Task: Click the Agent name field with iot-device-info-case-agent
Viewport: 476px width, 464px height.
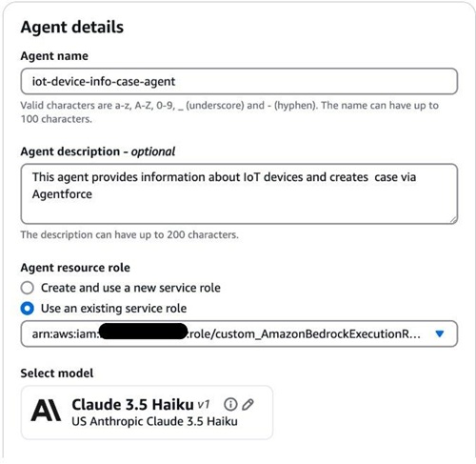Action: (x=239, y=81)
